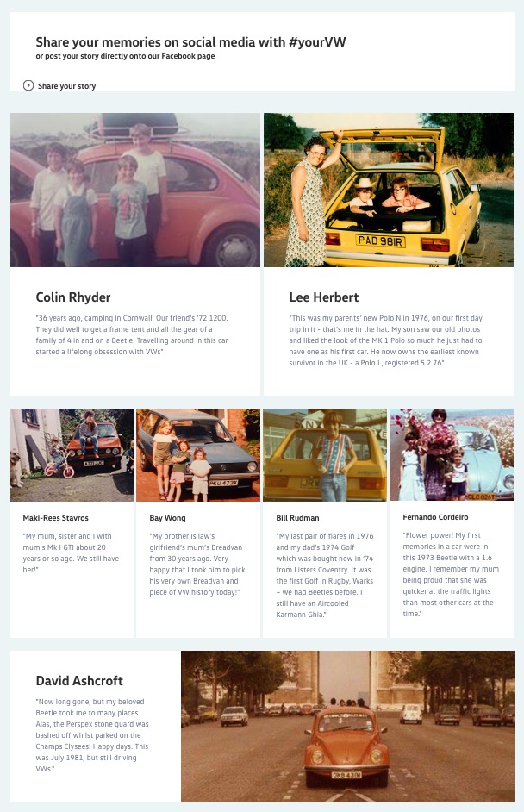Open Colin Rhyder's red Beetle family photo
Screen dimensions: 524x812
click(x=135, y=190)
